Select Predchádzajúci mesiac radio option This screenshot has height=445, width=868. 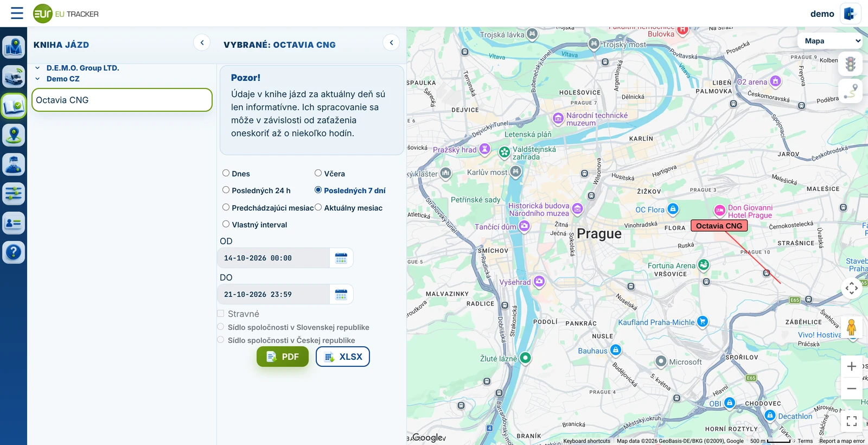226,207
